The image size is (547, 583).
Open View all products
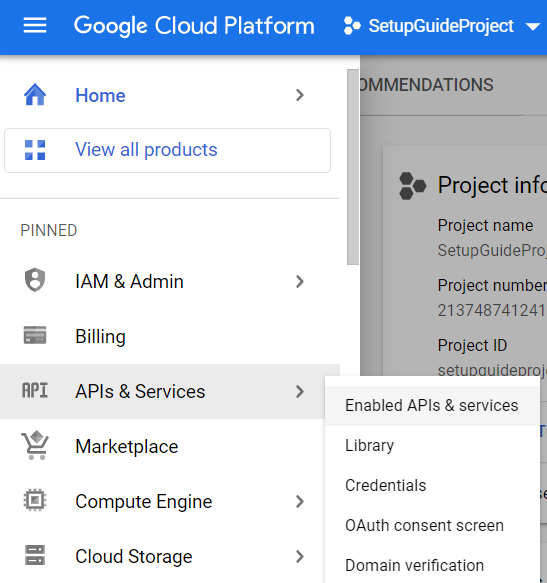click(x=167, y=150)
